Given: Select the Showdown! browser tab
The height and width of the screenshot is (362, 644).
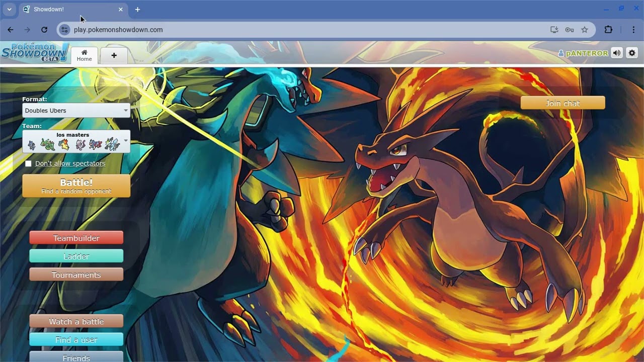Looking at the screenshot, I should pyautogui.click(x=73, y=10).
